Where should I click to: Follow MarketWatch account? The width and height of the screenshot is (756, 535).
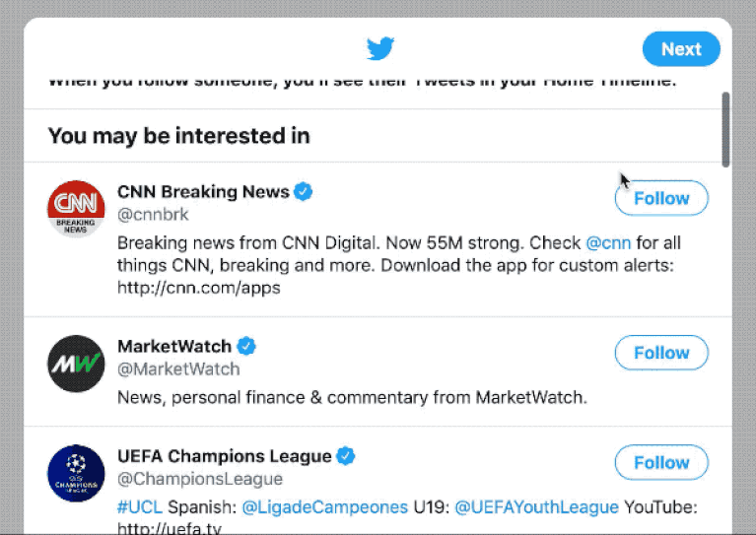pyautogui.click(x=660, y=353)
